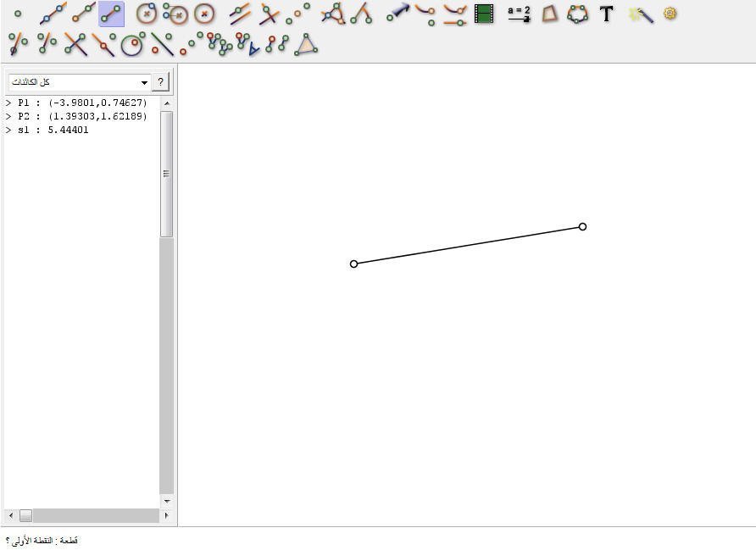This screenshot has height=550, width=756.
Task: Click the horizontal scrollbar thumb
Action: (x=25, y=515)
